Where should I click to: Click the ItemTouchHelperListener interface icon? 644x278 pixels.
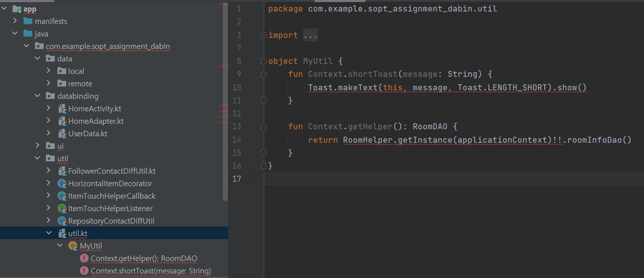coord(62,208)
